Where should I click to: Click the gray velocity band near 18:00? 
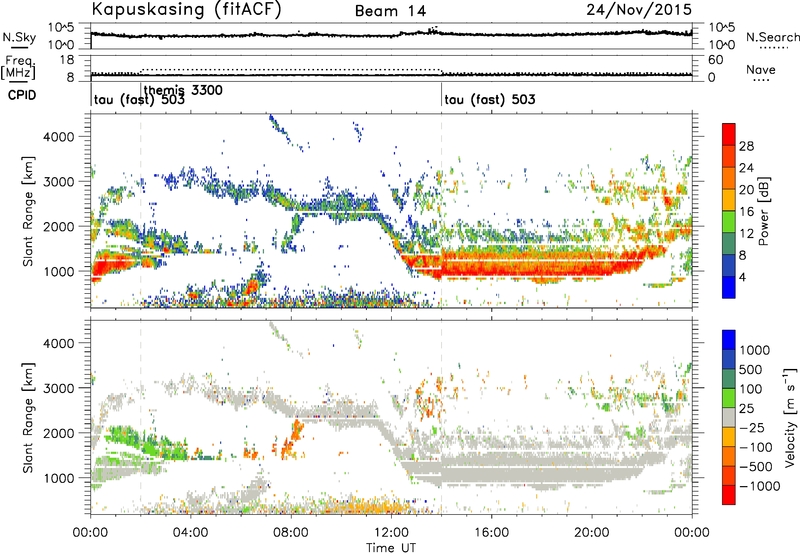click(x=541, y=469)
